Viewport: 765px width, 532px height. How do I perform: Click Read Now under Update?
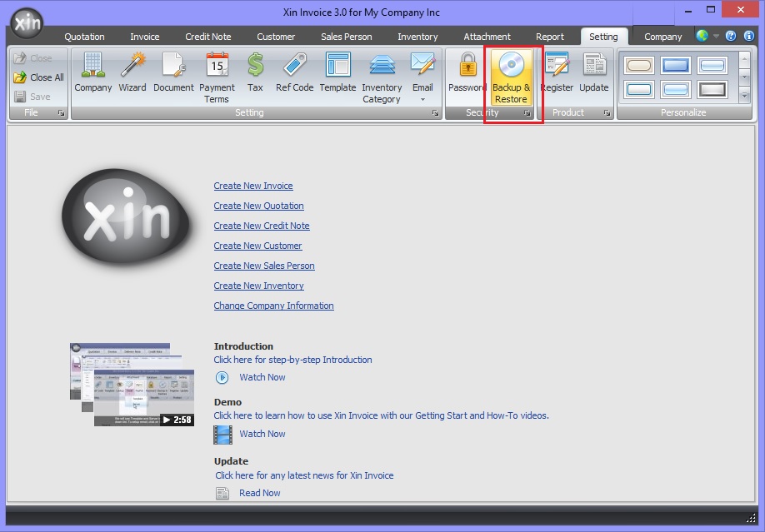[x=259, y=493]
